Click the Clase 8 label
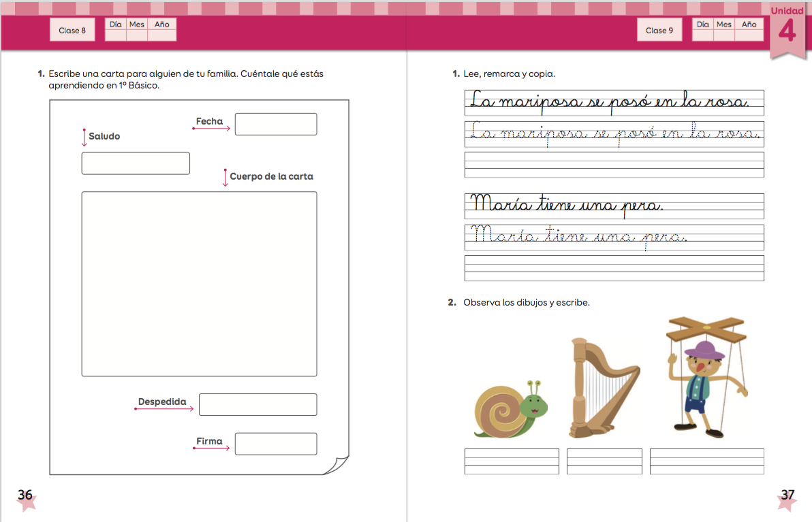 pyautogui.click(x=72, y=30)
